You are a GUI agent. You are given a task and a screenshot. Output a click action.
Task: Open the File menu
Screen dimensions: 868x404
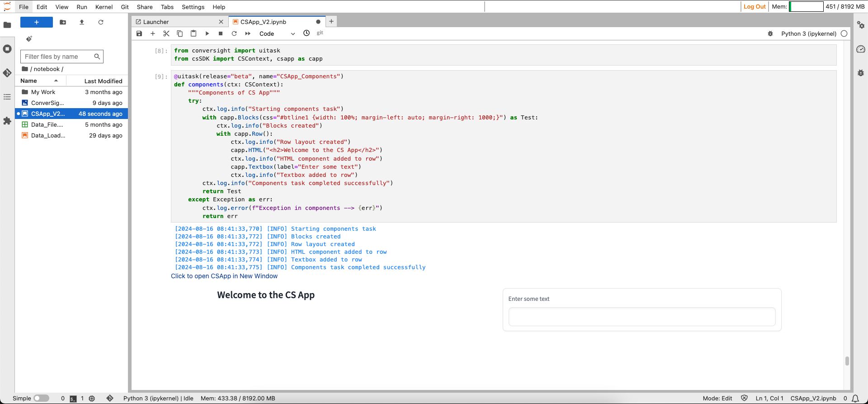[24, 7]
